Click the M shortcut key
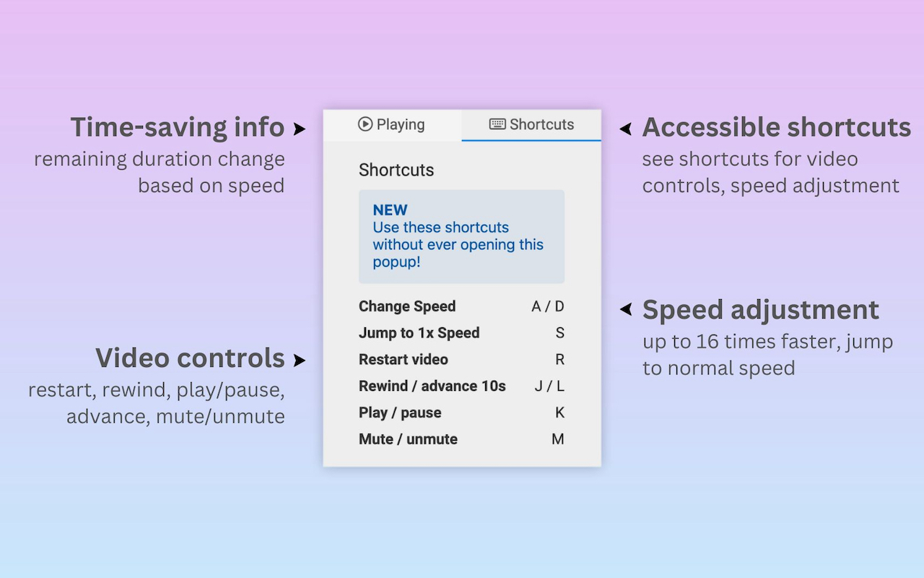This screenshot has width=924, height=578. click(x=558, y=439)
